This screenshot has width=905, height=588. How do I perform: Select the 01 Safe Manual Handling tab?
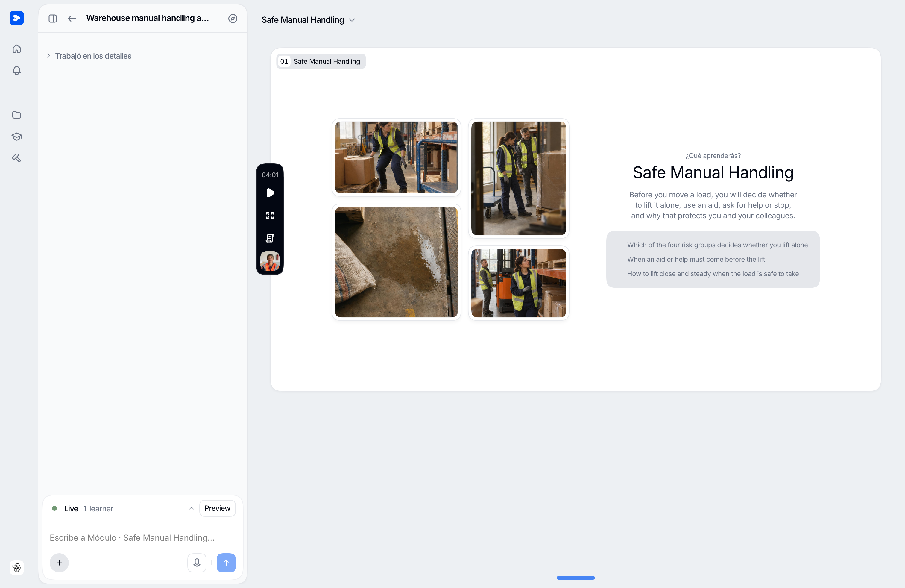pyautogui.click(x=321, y=61)
